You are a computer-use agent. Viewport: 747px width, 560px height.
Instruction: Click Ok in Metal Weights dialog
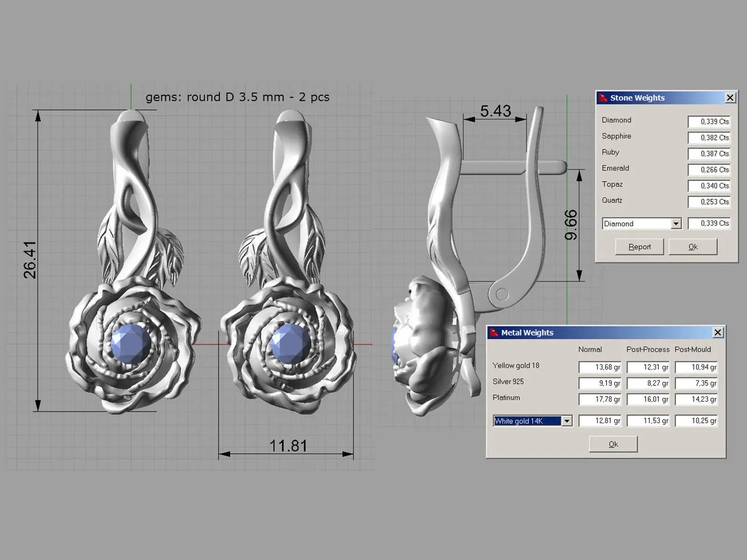(x=613, y=444)
